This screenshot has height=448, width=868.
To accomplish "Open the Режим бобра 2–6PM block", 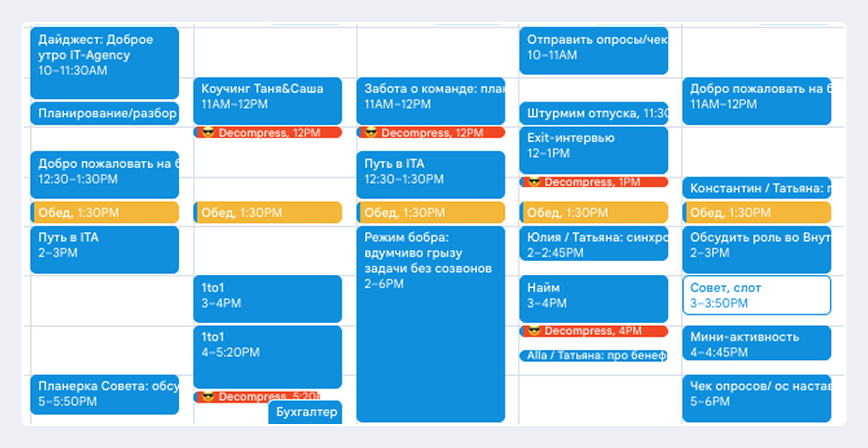I will (430, 323).
